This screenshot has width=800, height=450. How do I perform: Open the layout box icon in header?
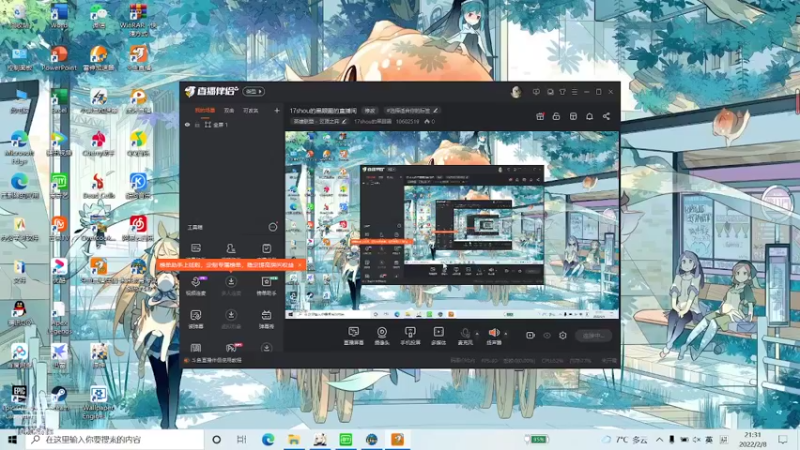coord(573,116)
